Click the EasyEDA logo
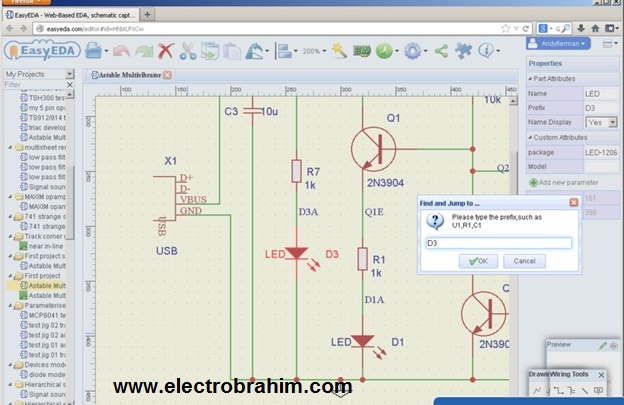This screenshot has height=405, width=624. coord(42,51)
